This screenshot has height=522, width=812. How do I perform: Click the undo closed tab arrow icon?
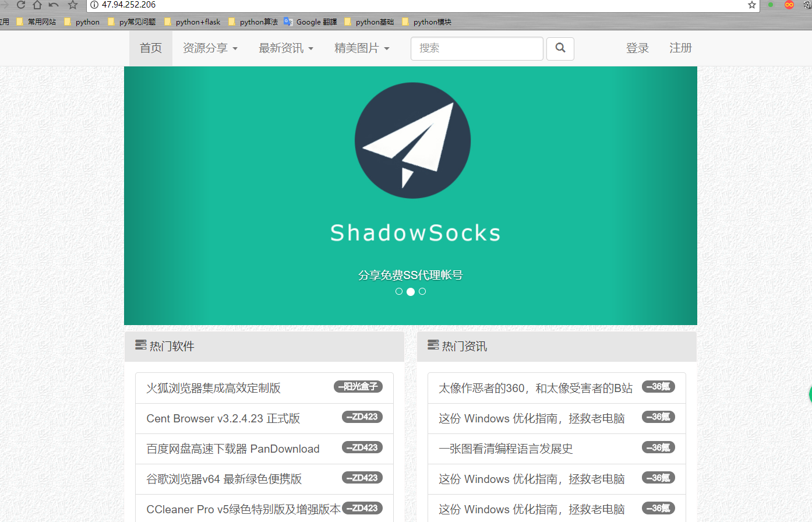click(x=54, y=5)
